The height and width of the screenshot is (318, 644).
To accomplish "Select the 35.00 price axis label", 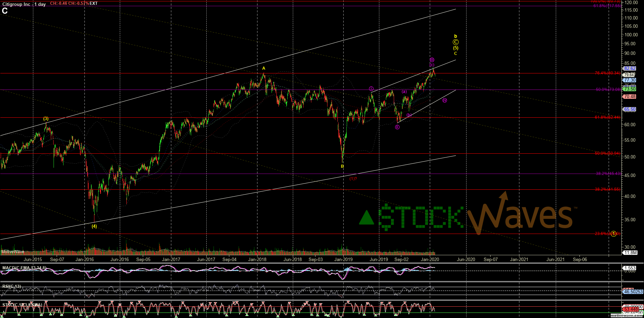I will click(x=630, y=220).
